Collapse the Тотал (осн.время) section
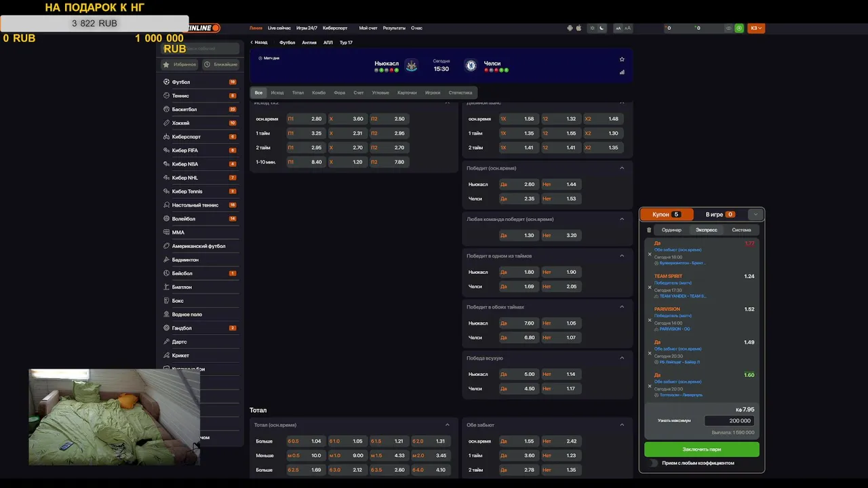868x488 pixels. point(448,425)
